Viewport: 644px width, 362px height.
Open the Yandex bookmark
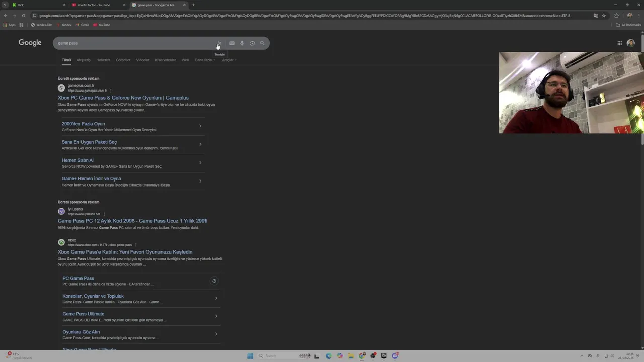click(x=64, y=25)
